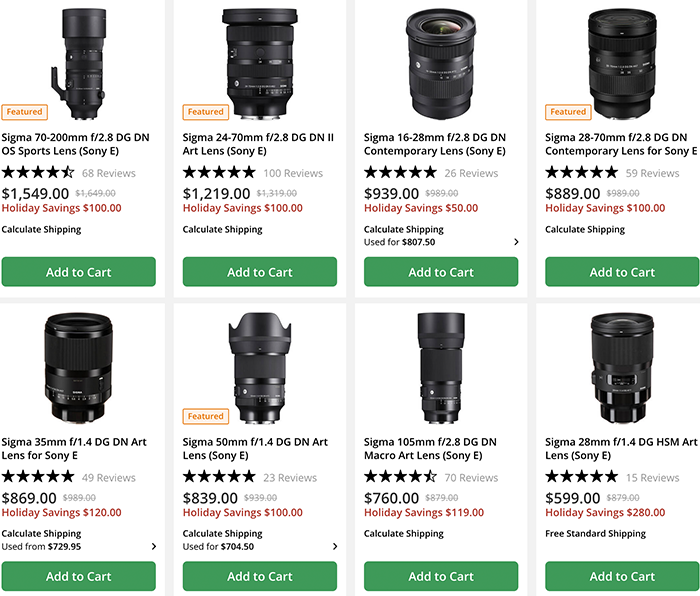This screenshot has height=596, width=700.
Task: Click Featured badge on Sigma 50mm lens
Action: click(206, 416)
